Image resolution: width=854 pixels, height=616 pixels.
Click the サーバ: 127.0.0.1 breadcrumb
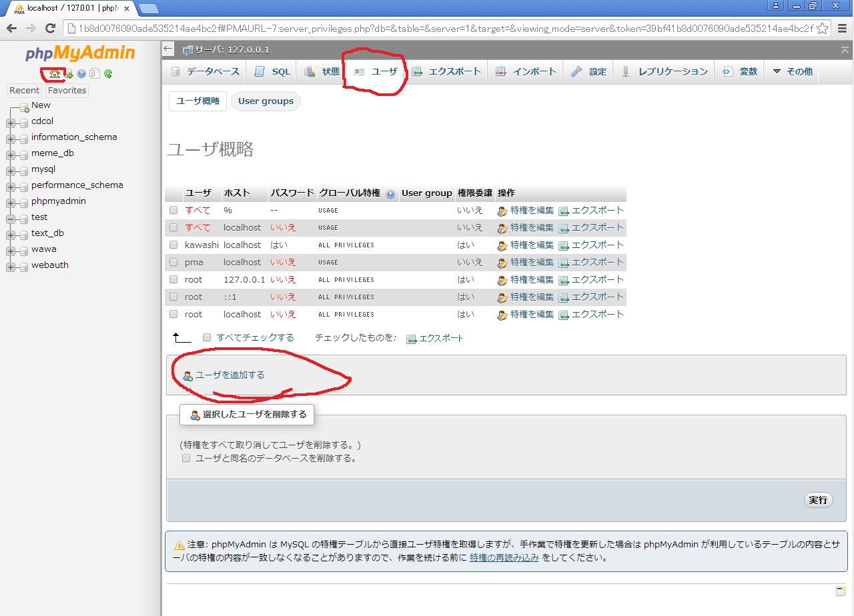click(x=232, y=50)
